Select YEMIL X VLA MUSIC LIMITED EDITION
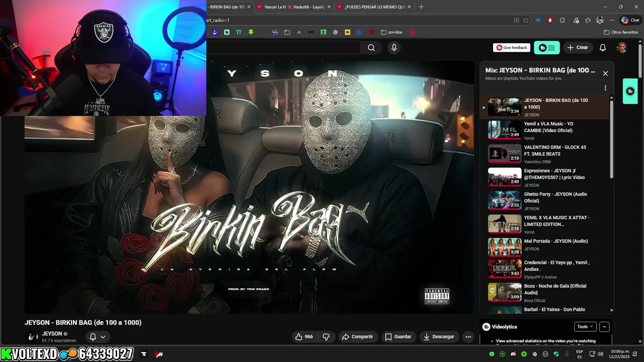Viewport: 644px width, 362px height. [x=546, y=224]
